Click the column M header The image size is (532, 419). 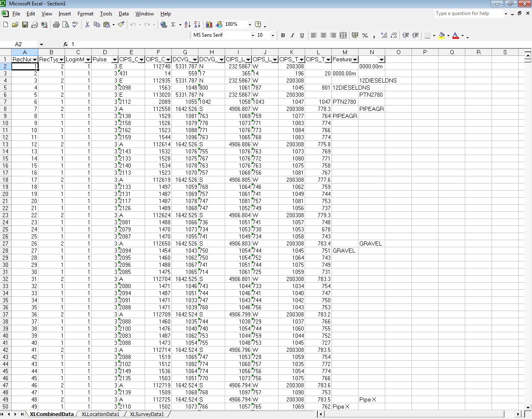click(345, 52)
